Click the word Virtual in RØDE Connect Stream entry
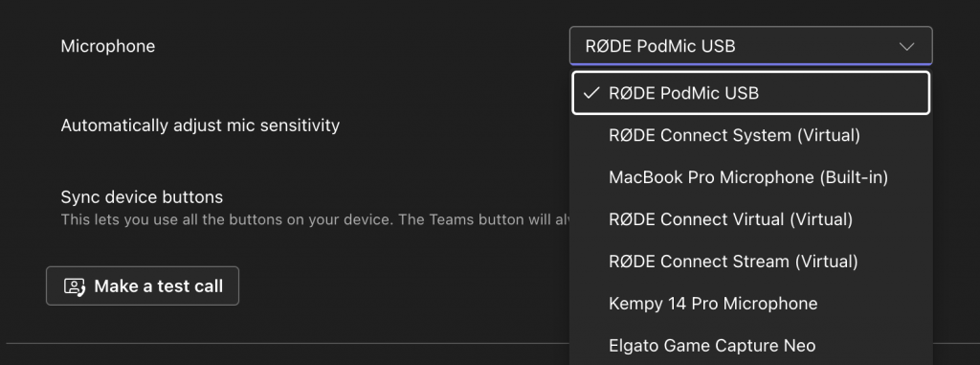 (826, 262)
